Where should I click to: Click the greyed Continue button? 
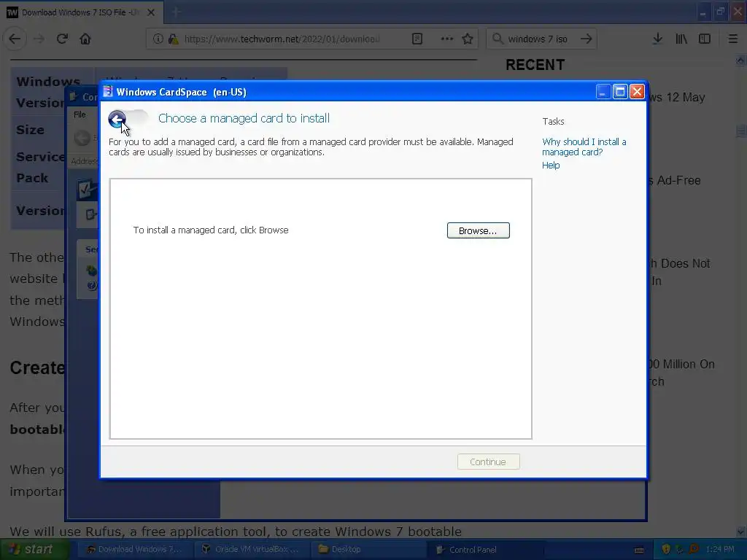pos(488,462)
